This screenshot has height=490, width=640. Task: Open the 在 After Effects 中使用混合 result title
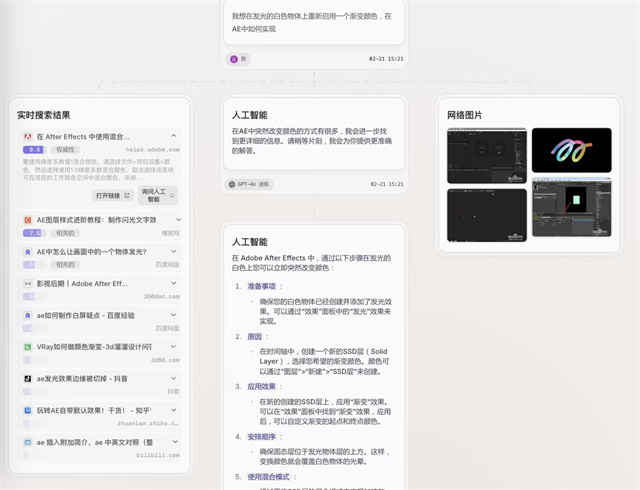click(83, 136)
